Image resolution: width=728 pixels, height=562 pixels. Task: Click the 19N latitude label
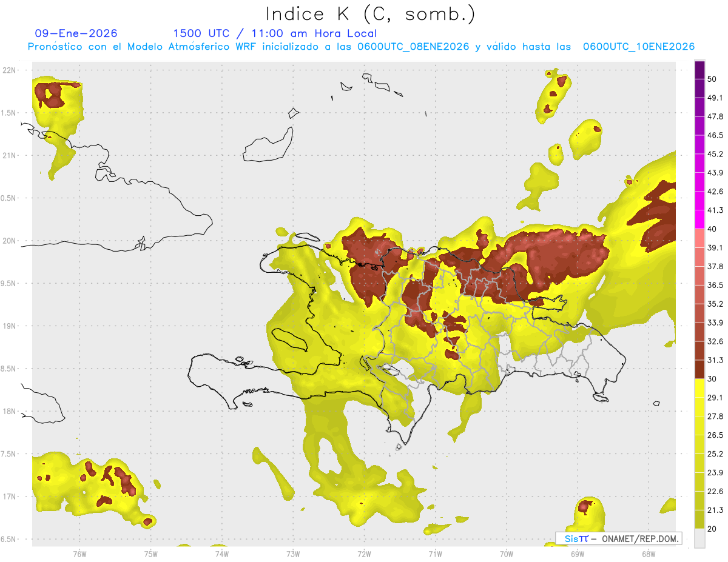[x=10, y=326]
